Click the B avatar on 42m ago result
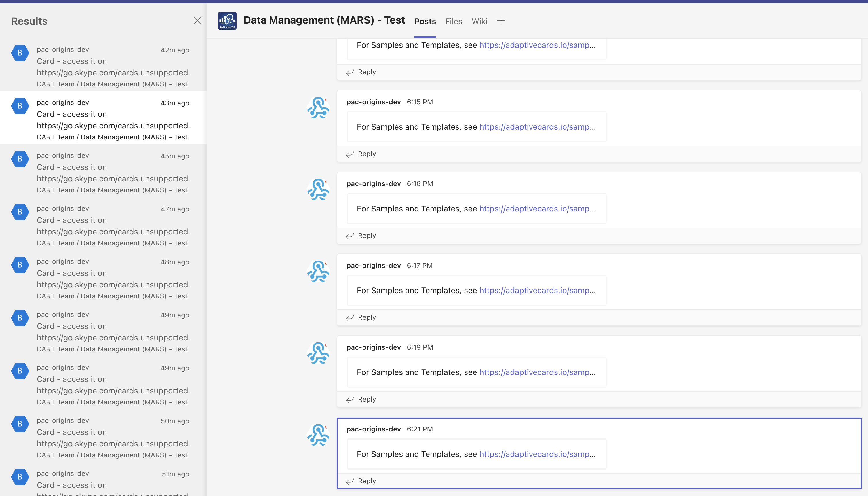Viewport: 868px width, 496px height. 20,53
